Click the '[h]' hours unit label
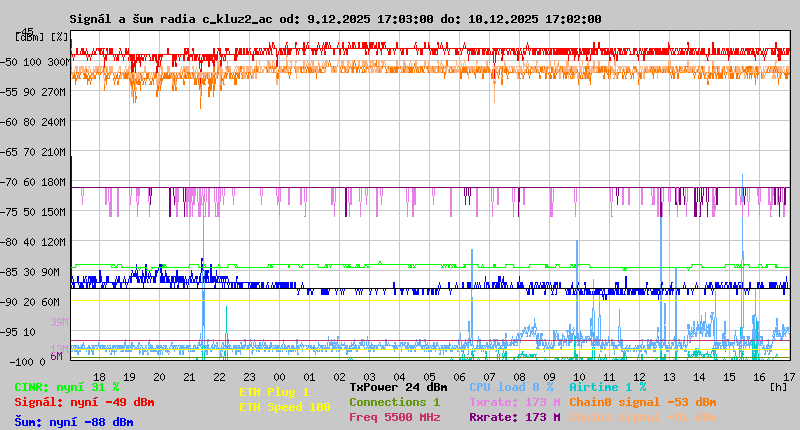This screenshot has height=430, width=800. coord(779,387)
